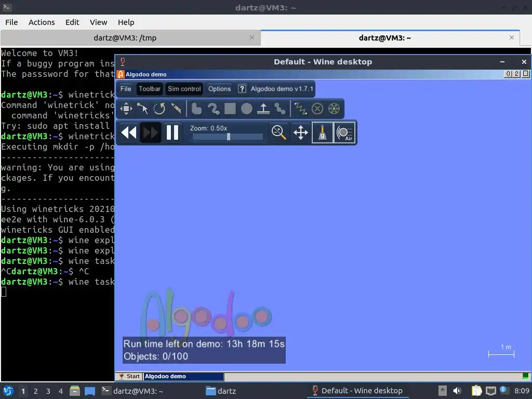Open terminal File menu

11,22
